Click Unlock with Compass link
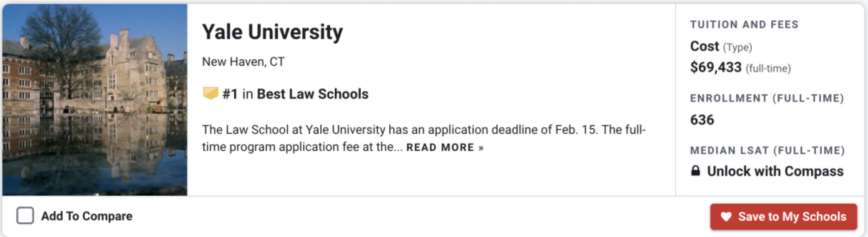Image resolution: width=868 pixels, height=237 pixels. (775, 171)
